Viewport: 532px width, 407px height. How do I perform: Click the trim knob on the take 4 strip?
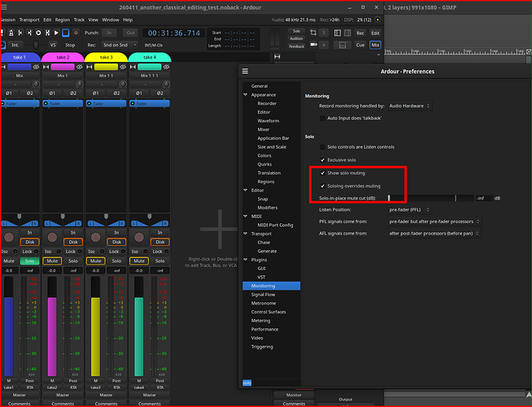[166, 84]
